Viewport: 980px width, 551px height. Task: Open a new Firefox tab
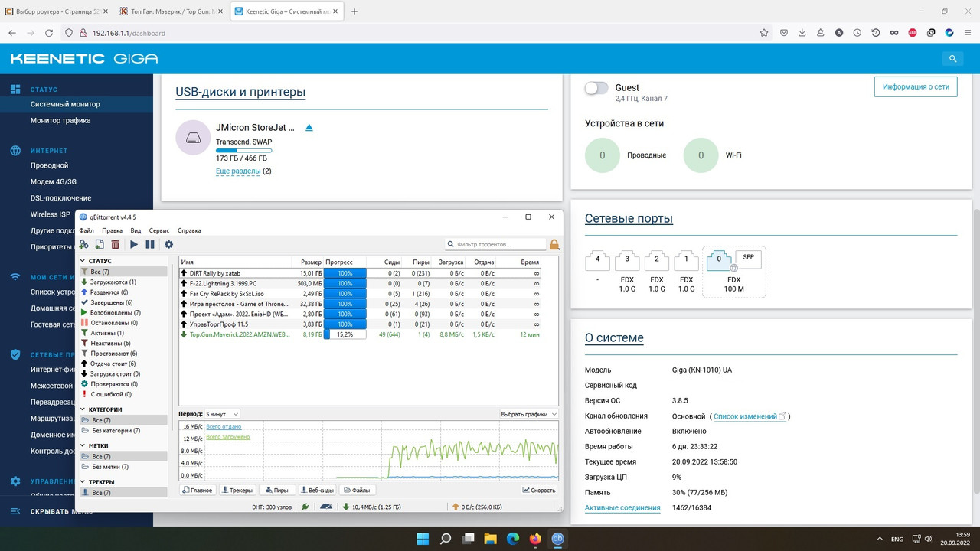pos(354,11)
